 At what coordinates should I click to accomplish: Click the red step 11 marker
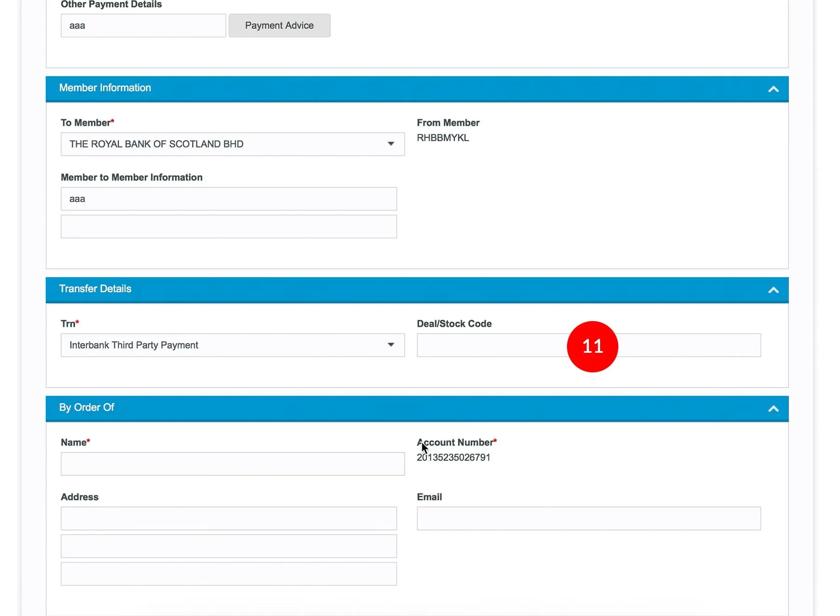coord(592,346)
